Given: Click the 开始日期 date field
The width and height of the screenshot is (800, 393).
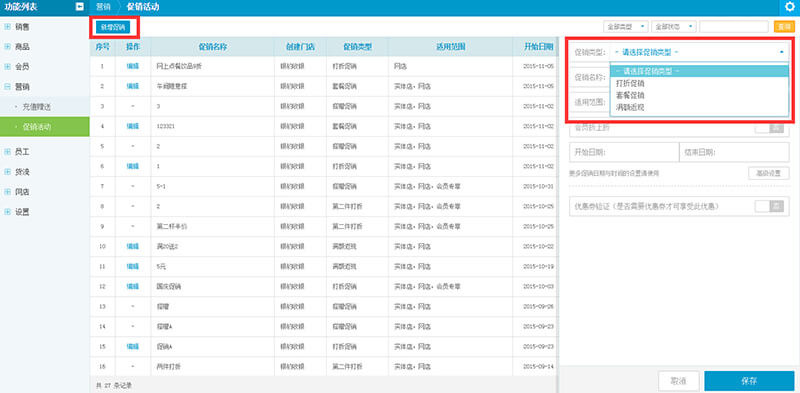Looking at the screenshot, I should pyautogui.click(x=624, y=152).
